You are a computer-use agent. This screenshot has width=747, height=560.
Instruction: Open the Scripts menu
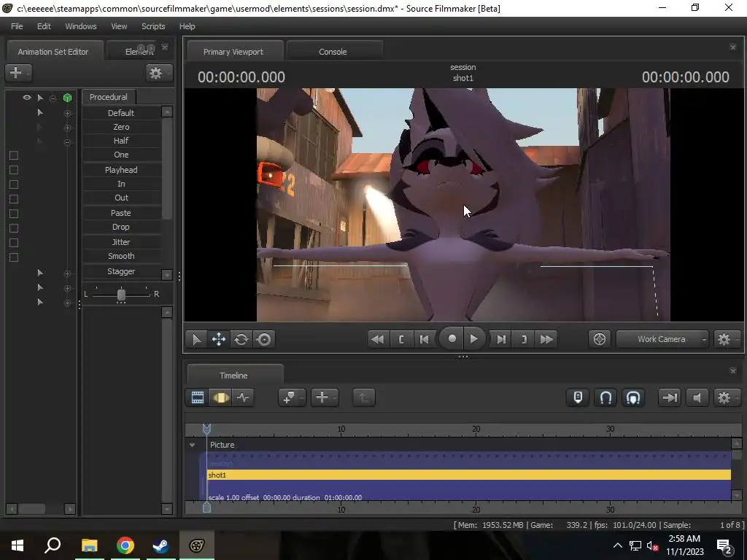point(153,26)
